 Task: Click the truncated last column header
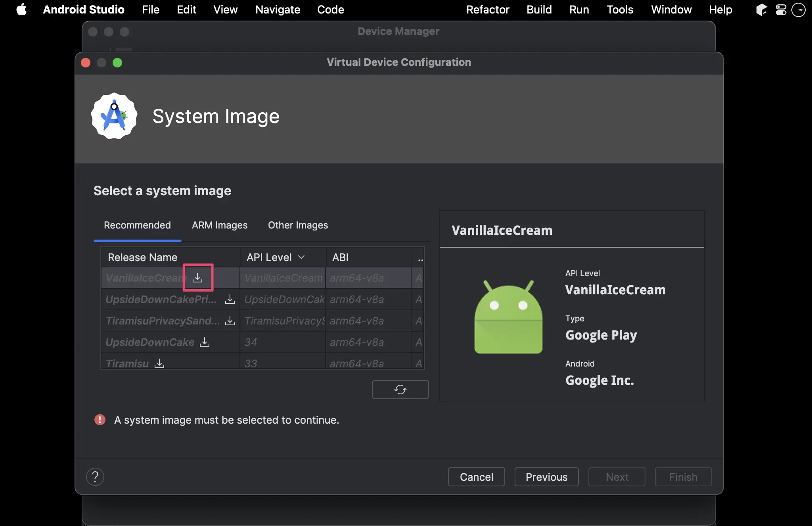click(x=419, y=257)
